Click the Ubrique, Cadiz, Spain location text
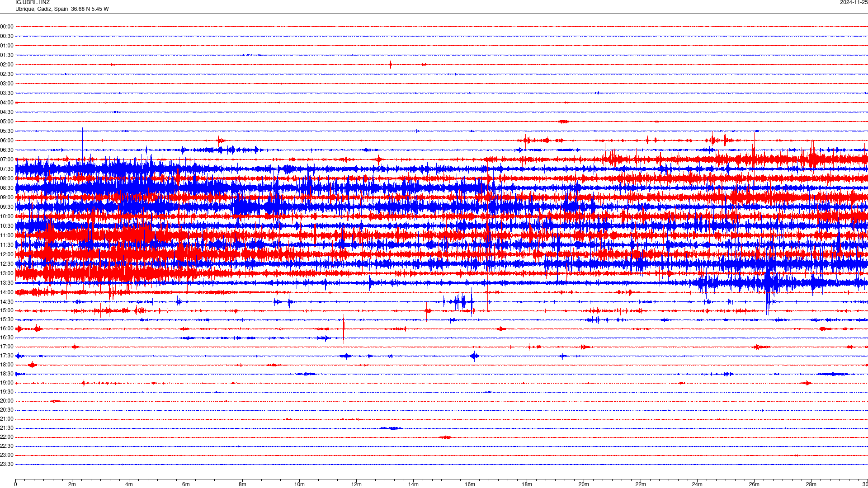Image resolution: width=868 pixels, height=488 pixels. tap(42, 9)
